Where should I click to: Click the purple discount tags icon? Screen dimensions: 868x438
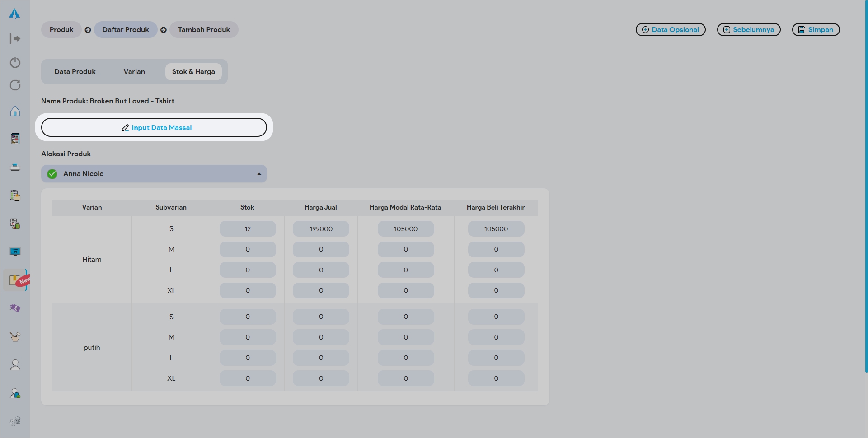point(15,308)
